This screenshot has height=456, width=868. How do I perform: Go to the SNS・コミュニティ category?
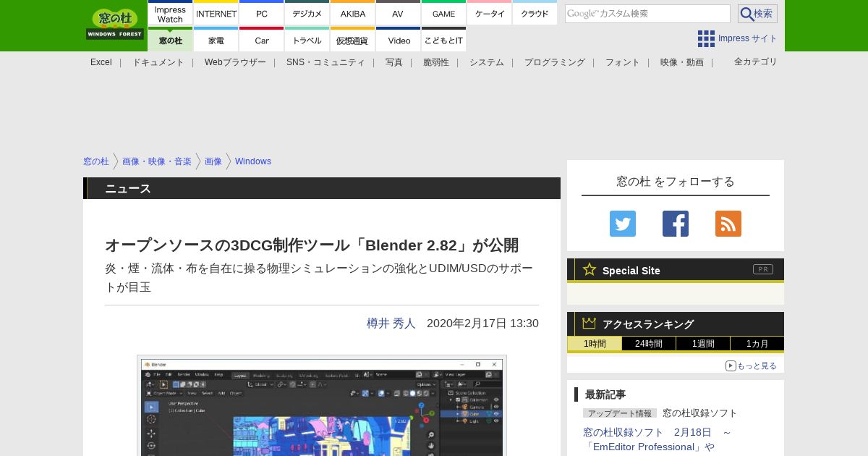coord(325,62)
